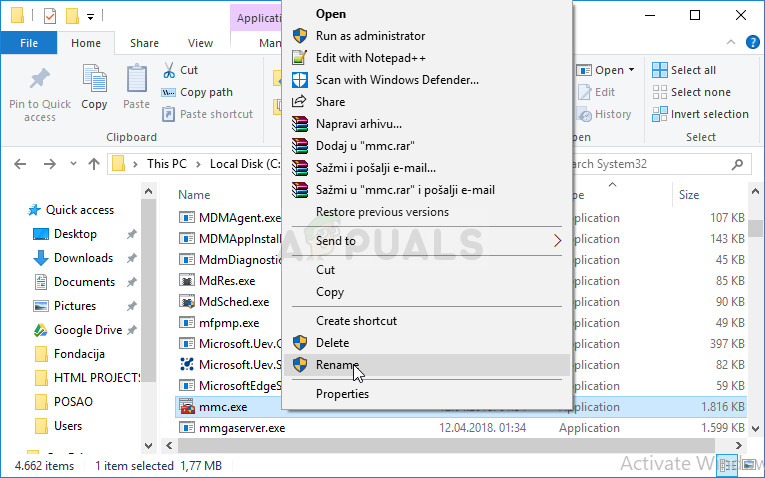765x478 pixels.
Task: Collapse the ribbon with the chevron
Action: (731, 42)
